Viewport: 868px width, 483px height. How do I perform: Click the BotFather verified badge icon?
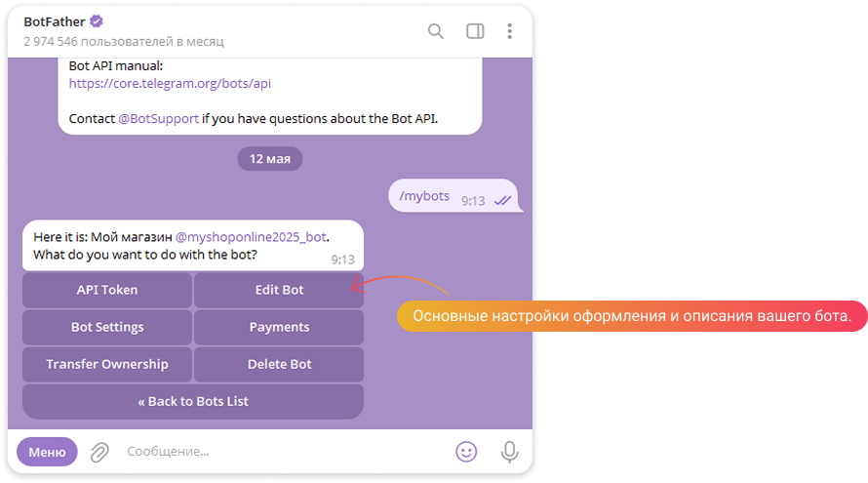(97, 21)
